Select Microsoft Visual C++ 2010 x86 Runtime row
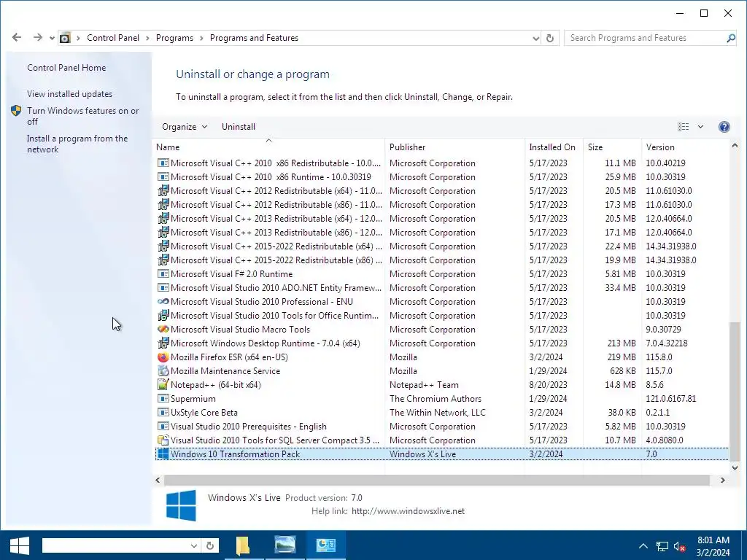The width and height of the screenshot is (747, 560). click(441, 176)
